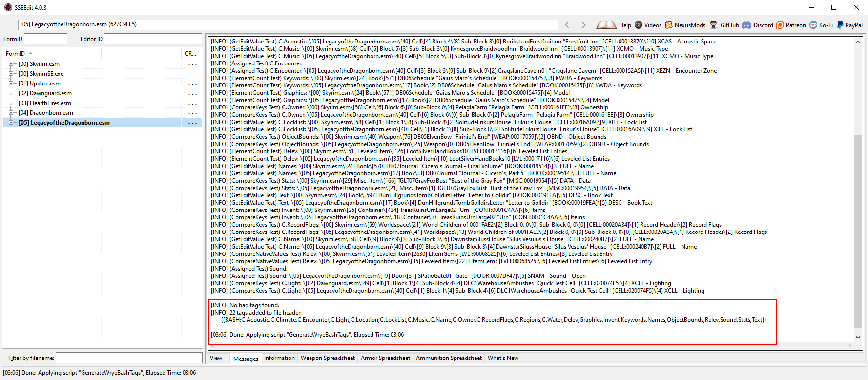Open the GitHub toolbar icon

pos(714,25)
